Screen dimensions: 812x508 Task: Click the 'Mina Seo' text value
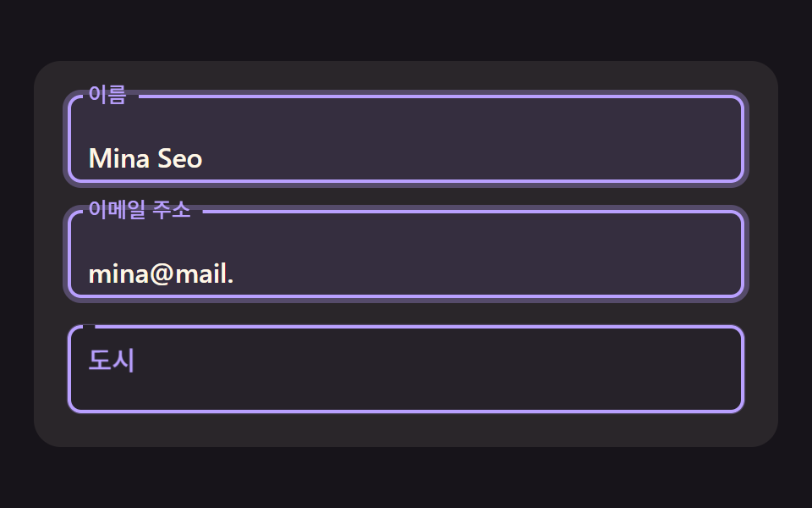[x=145, y=158]
